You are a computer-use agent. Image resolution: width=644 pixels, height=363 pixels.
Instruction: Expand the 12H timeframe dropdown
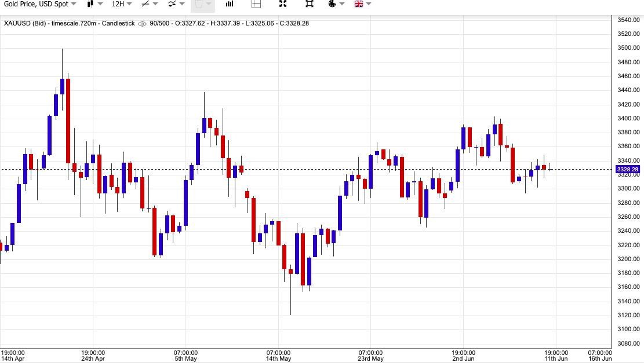click(121, 4)
